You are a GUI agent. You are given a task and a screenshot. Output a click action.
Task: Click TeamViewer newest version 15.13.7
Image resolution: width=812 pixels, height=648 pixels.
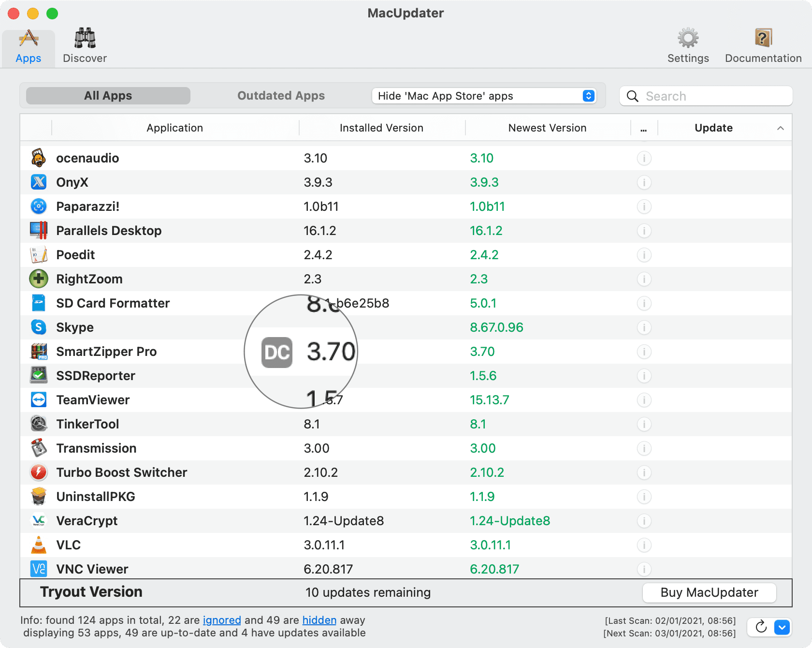[490, 400]
